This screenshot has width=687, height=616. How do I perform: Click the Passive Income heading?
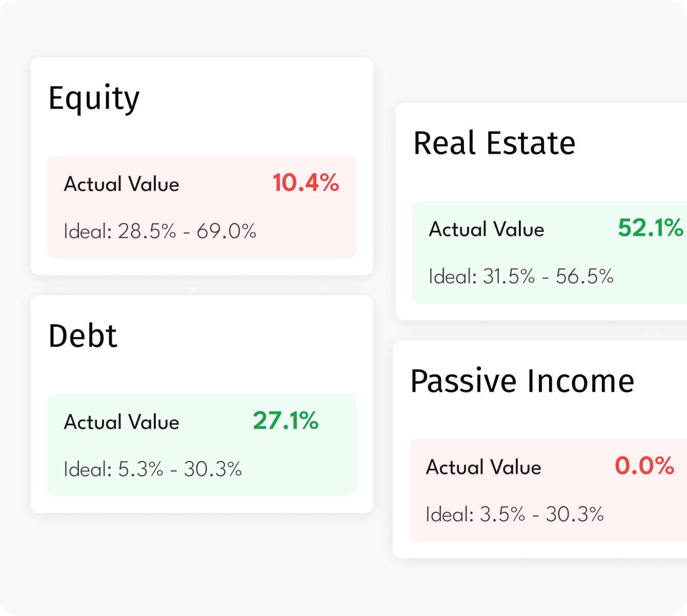pos(523,381)
